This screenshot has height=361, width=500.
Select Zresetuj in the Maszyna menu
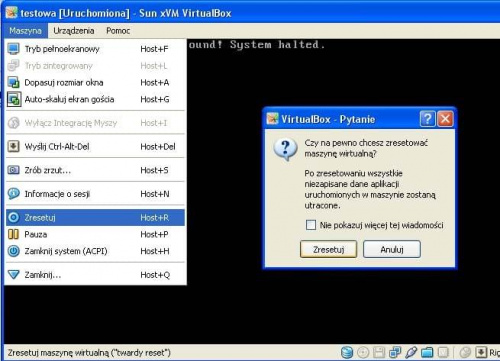pyautogui.click(x=95, y=217)
